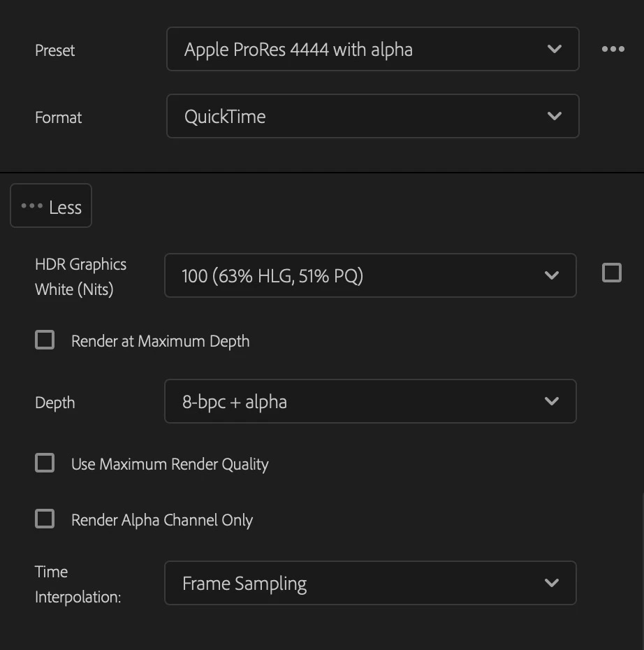
Task: Open the QuickTime format dropdown
Action: (x=373, y=116)
